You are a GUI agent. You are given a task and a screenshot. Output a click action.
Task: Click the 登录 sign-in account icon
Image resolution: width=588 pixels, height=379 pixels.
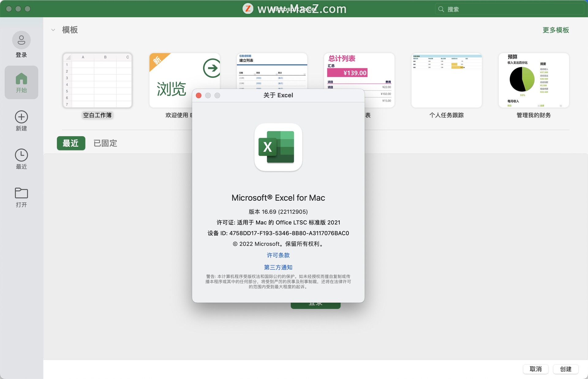coord(21,40)
